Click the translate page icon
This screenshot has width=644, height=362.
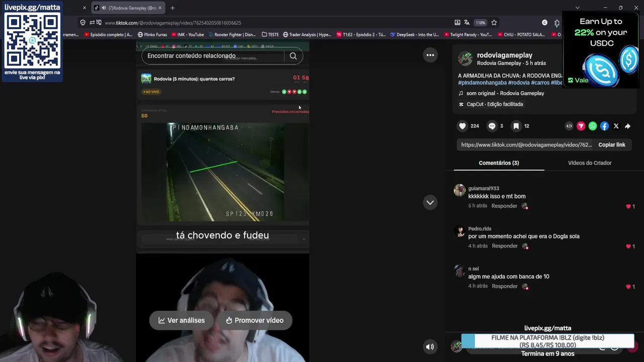point(467,23)
